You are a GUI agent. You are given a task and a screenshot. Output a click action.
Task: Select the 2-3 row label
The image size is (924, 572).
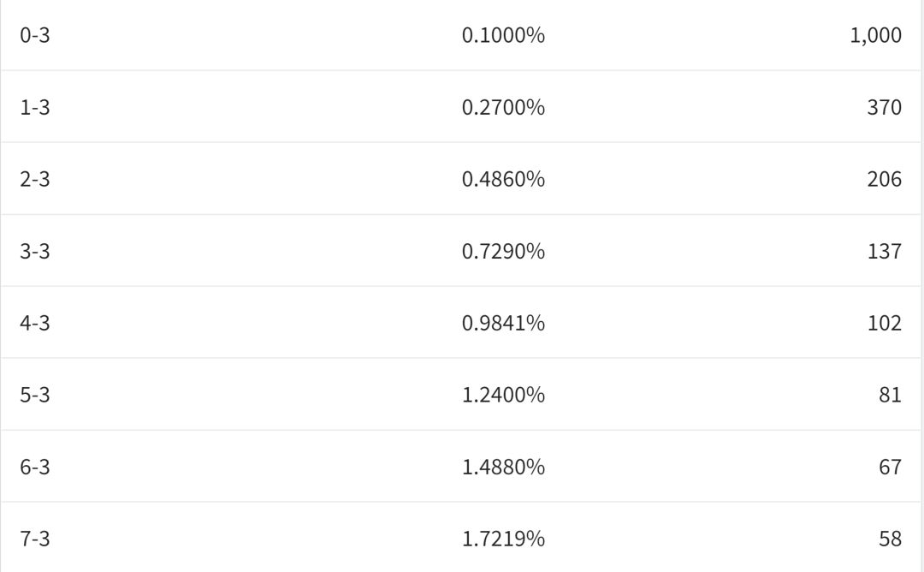coord(35,179)
